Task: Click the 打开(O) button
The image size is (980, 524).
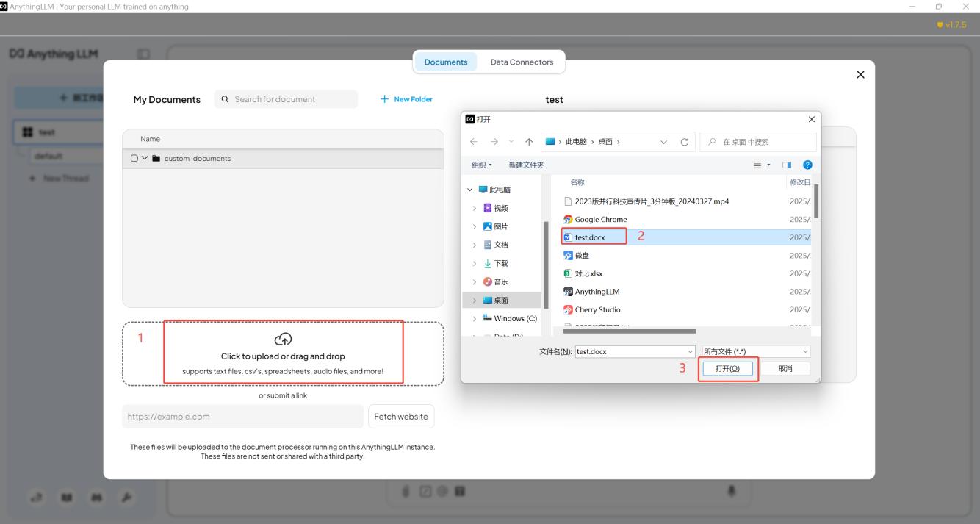Action: [x=727, y=368]
